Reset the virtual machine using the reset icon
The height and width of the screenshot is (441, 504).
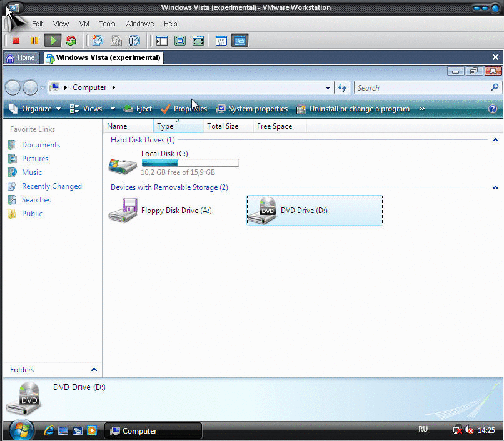pyautogui.click(x=71, y=41)
